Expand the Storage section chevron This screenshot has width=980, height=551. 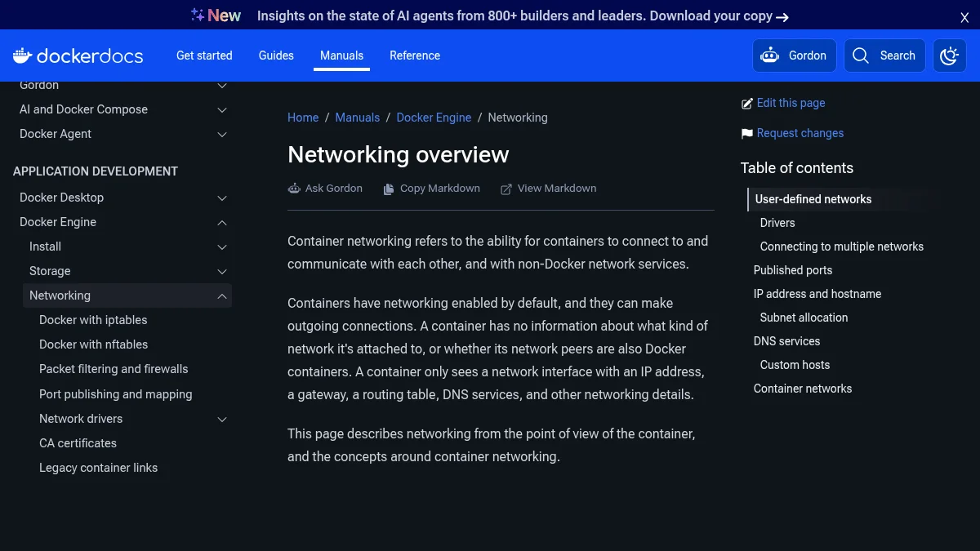pyautogui.click(x=222, y=271)
